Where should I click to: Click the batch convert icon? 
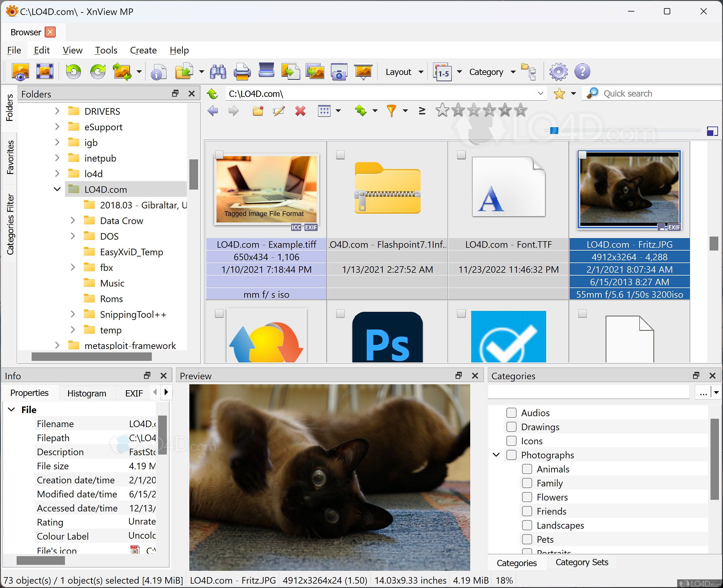(122, 72)
